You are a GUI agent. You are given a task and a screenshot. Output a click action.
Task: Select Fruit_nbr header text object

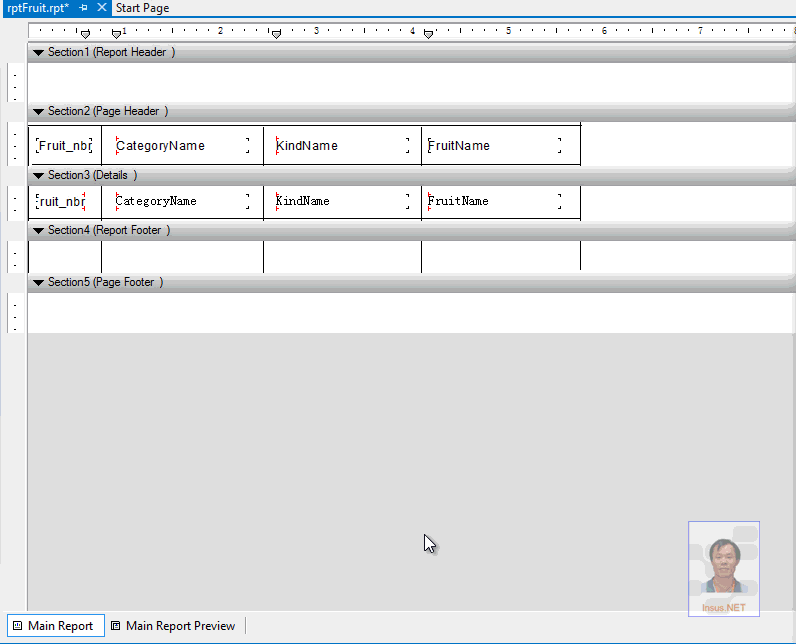coord(64,146)
